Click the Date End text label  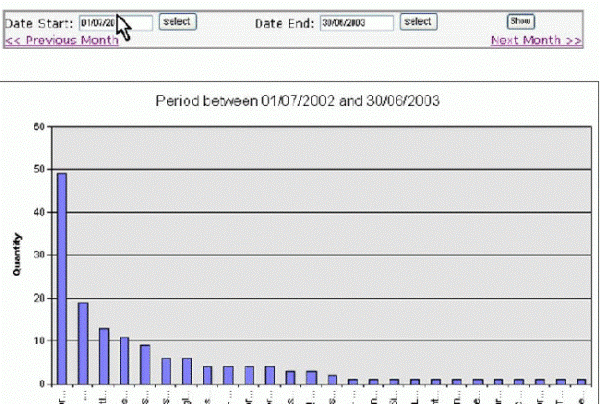(x=284, y=22)
